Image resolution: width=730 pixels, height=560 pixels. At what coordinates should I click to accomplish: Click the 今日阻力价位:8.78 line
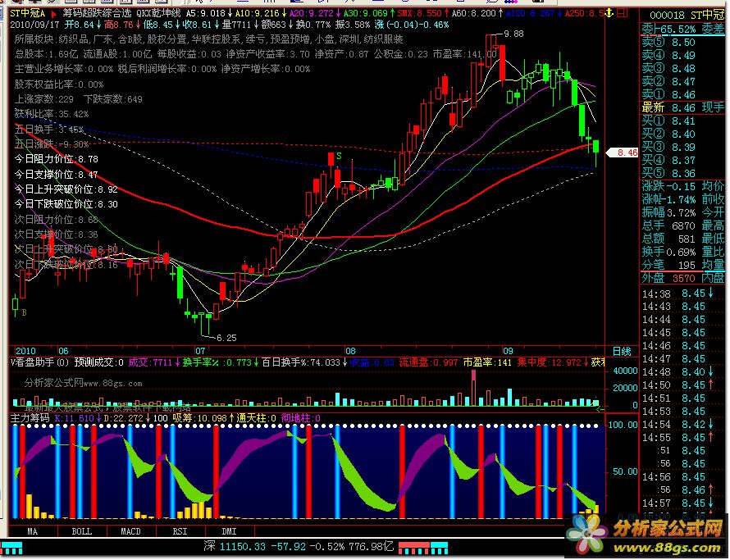tap(57, 159)
